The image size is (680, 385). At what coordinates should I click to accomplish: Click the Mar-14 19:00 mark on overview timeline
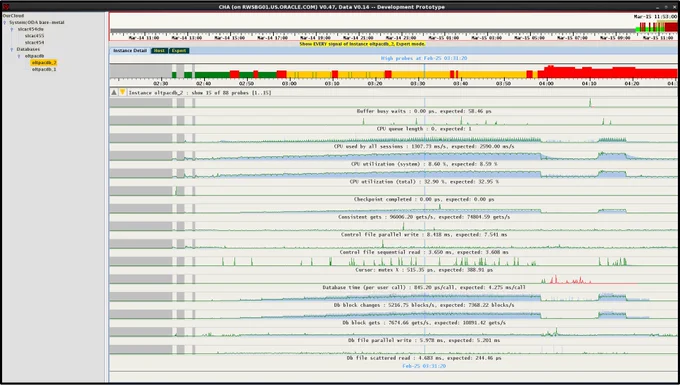click(x=315, y=38)
